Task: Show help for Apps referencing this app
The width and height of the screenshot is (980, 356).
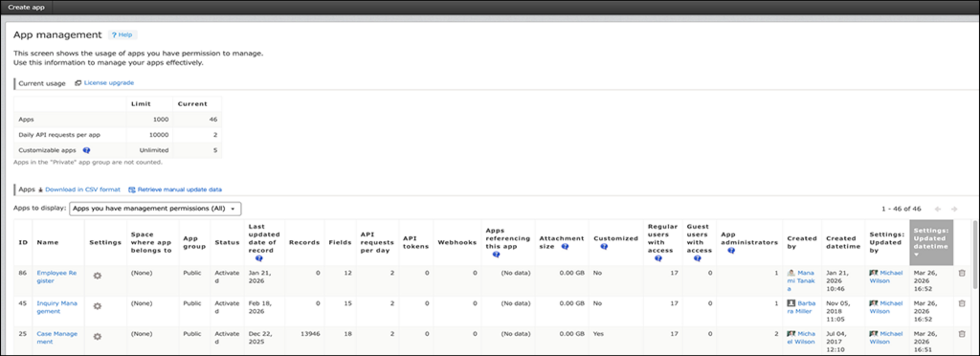Action: point(497,255)
